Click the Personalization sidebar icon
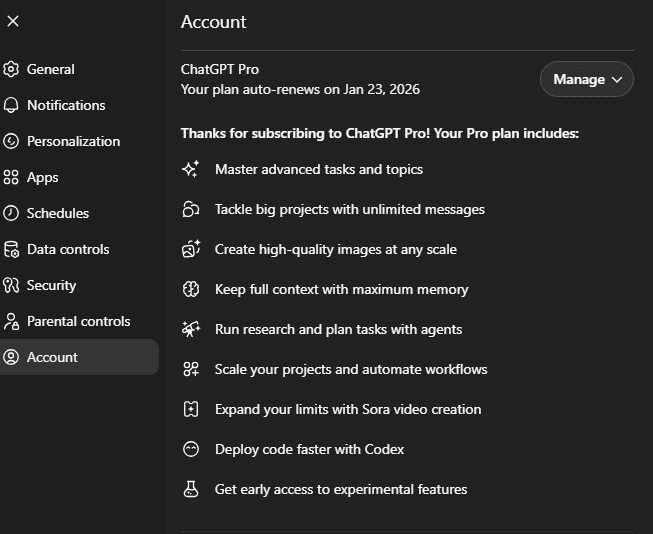 pyautogui.click(x=11, y=141)
